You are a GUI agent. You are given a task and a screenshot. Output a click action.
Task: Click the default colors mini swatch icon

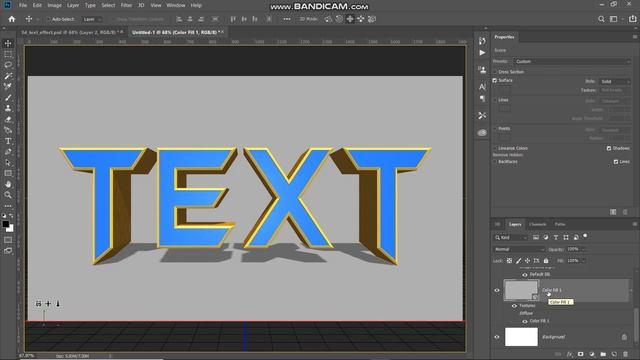(x=4, y=216)
